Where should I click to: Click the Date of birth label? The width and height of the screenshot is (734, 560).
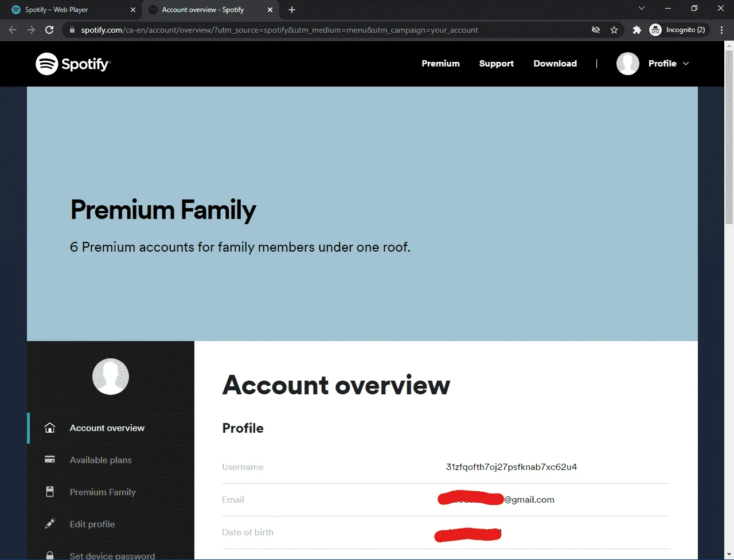(248, 532)
